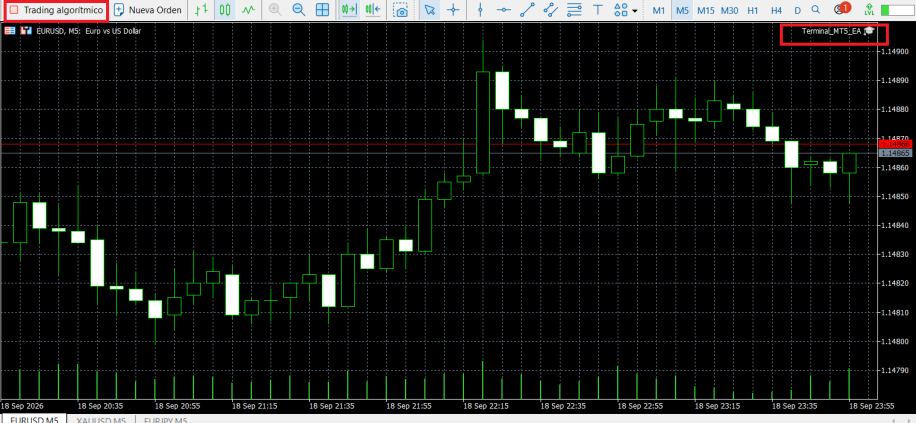This screenshot has height=423, width=916.
Task: Select the candlestick chart style
Action: click(225, 10)
